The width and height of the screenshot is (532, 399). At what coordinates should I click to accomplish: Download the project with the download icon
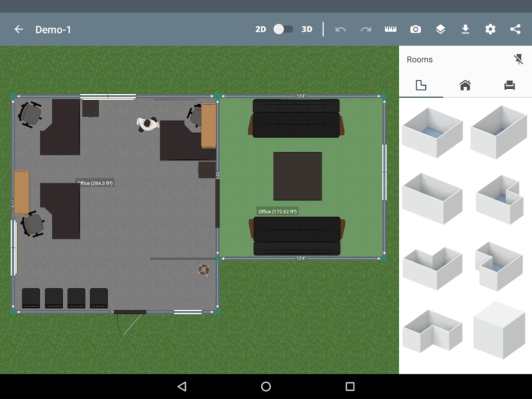466,29
